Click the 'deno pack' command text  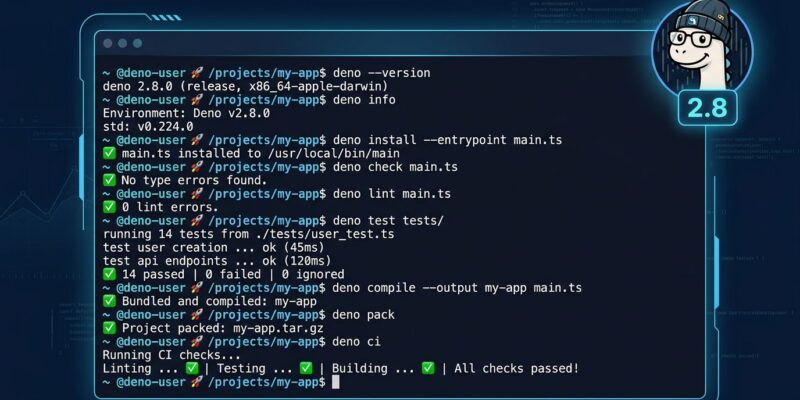364,315
